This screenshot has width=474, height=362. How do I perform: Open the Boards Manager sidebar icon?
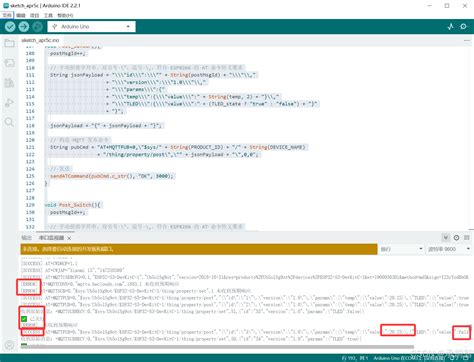coord(9,63)
